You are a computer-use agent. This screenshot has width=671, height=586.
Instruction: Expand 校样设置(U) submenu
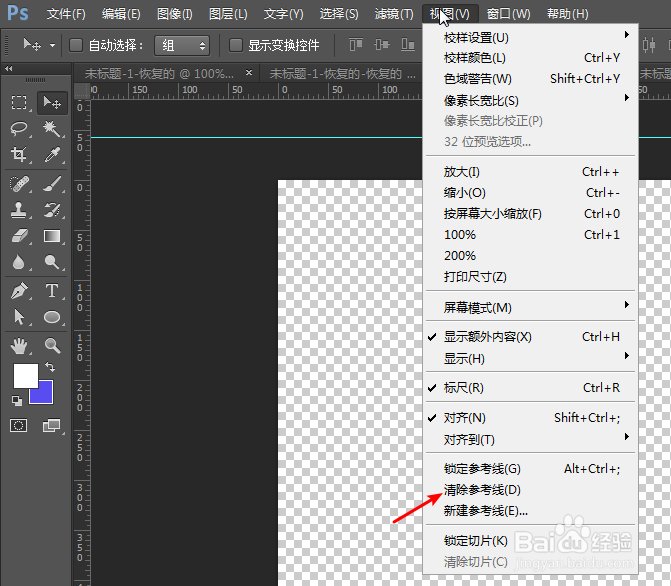click(x=530, y=38)
